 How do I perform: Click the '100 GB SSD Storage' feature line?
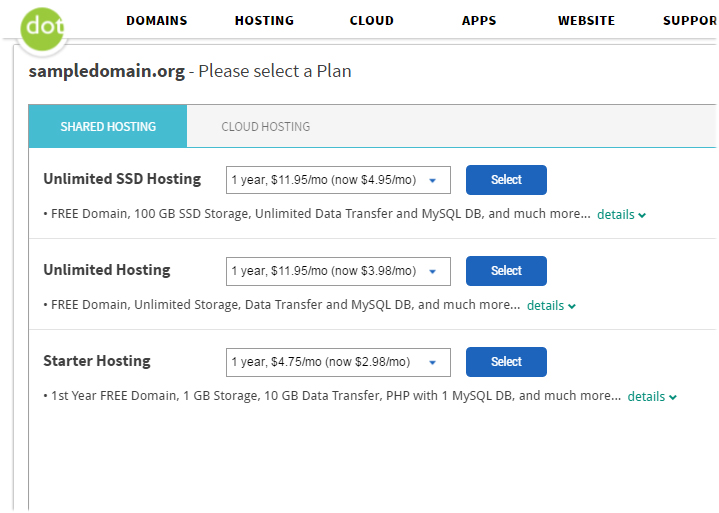(x=317, y=214)
